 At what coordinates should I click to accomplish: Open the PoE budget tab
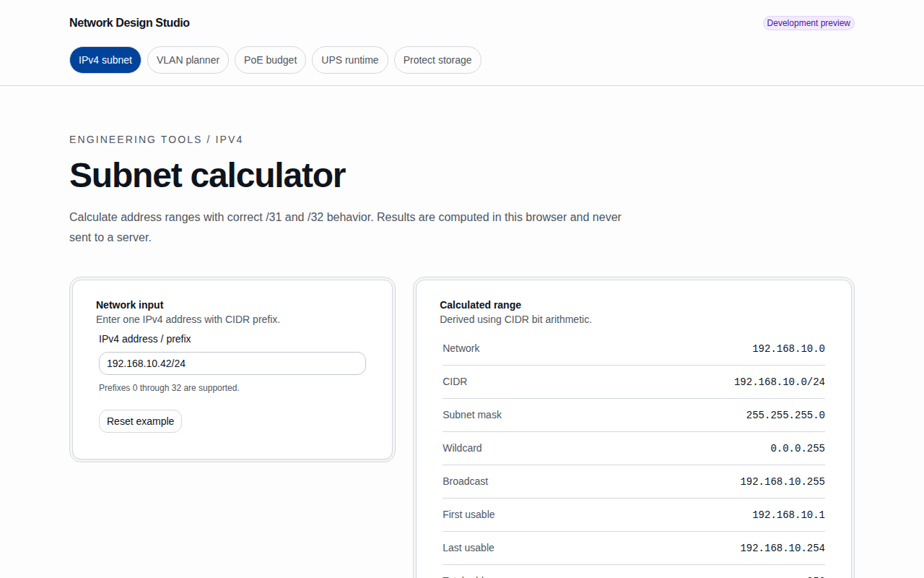point(271,60)
